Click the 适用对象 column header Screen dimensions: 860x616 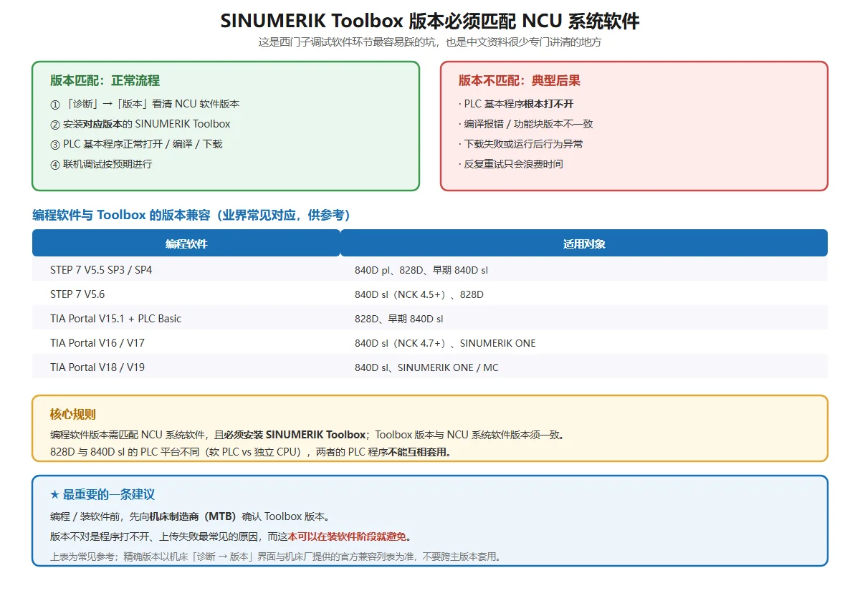click(584, 244)
